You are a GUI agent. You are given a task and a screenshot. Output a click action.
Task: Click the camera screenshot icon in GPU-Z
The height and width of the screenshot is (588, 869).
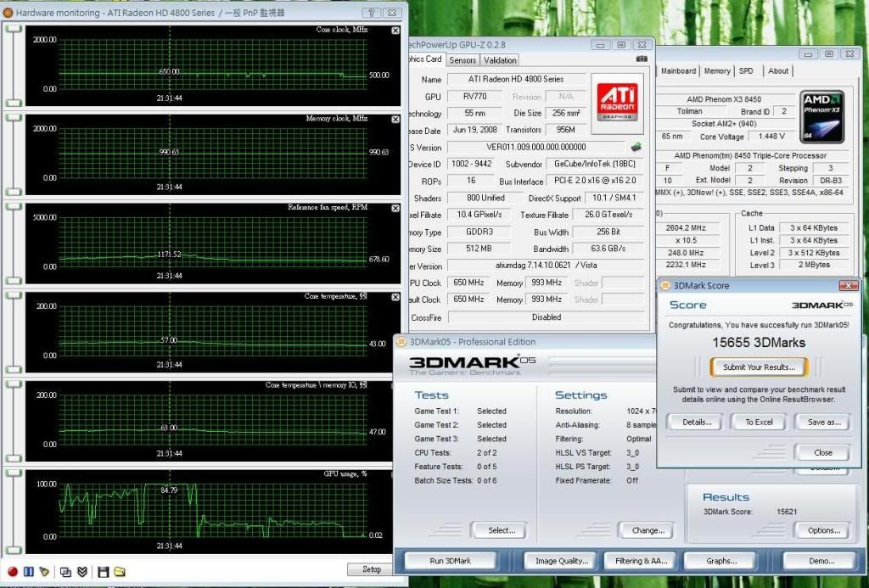[642, 59]
